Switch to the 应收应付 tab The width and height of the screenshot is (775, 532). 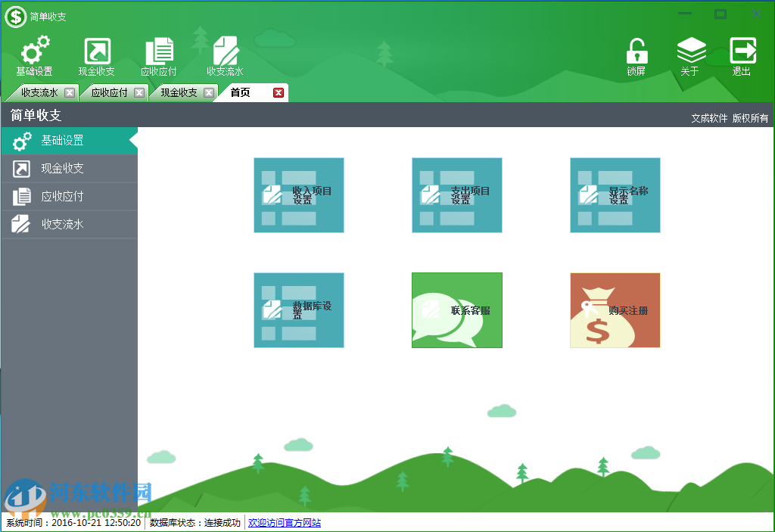coord(109,92)
